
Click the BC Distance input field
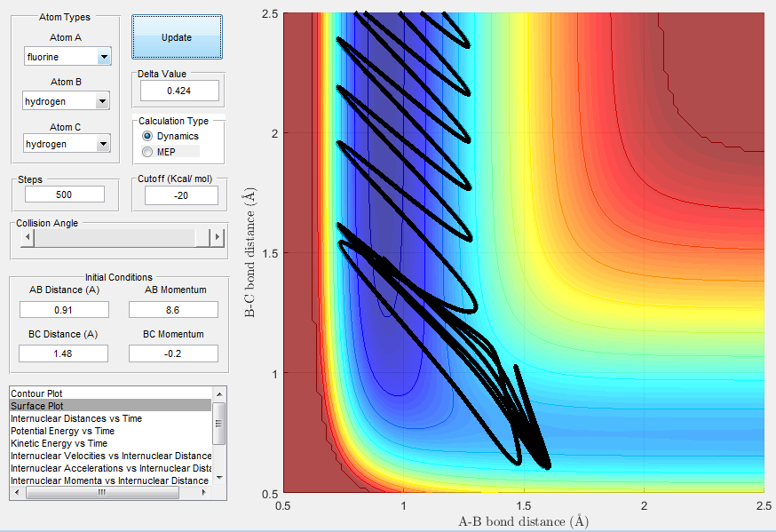(63, 353)
